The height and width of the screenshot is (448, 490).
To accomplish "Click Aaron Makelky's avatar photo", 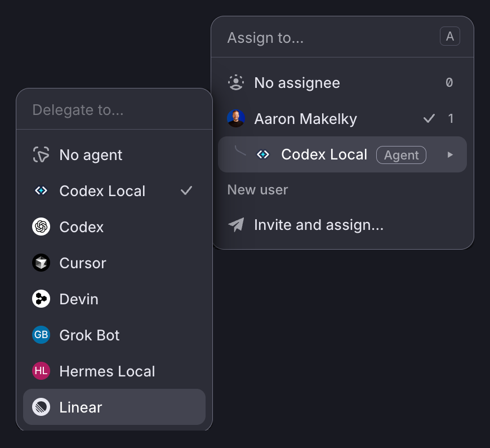I will (236, 118).
